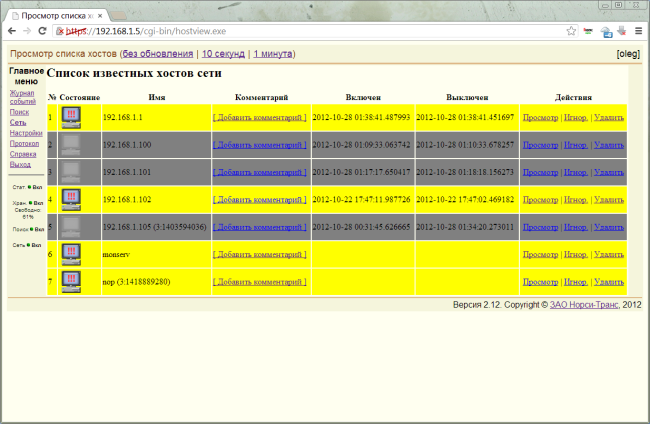The image size is (650, 424).
Task: Click 'Просмотр' for host monserv
Action: tap(541, 254)
